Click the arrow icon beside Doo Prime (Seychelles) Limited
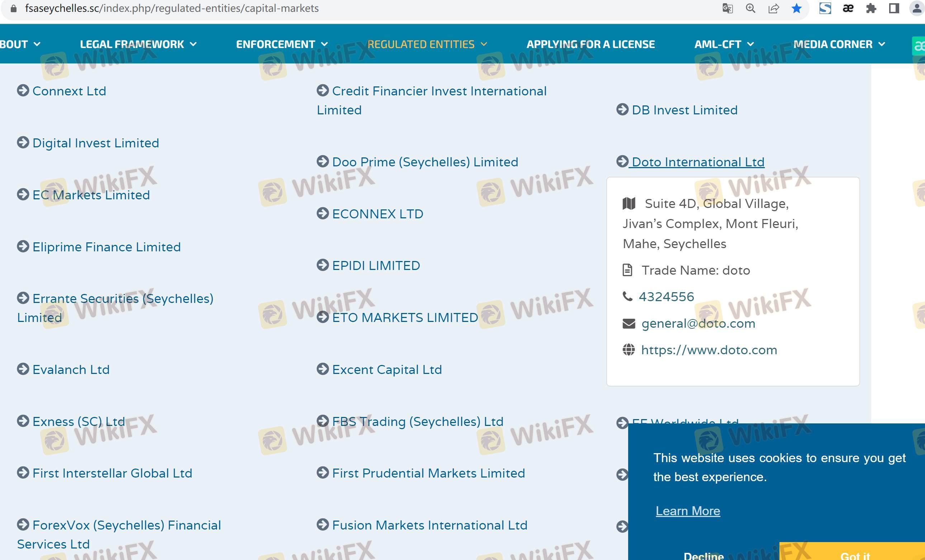The width and height of the screenshot is (925, 560). 322,161
